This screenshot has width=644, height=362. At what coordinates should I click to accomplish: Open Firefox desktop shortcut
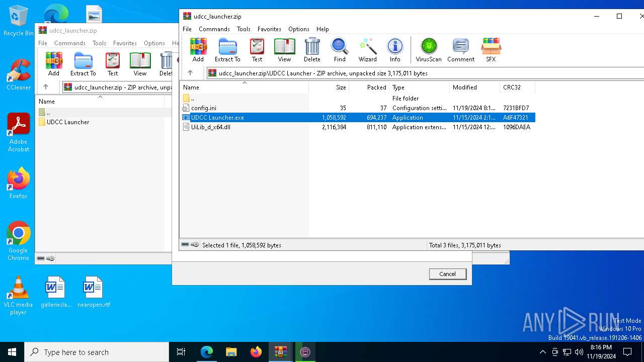pyautogui.click(x=18, y=184)
